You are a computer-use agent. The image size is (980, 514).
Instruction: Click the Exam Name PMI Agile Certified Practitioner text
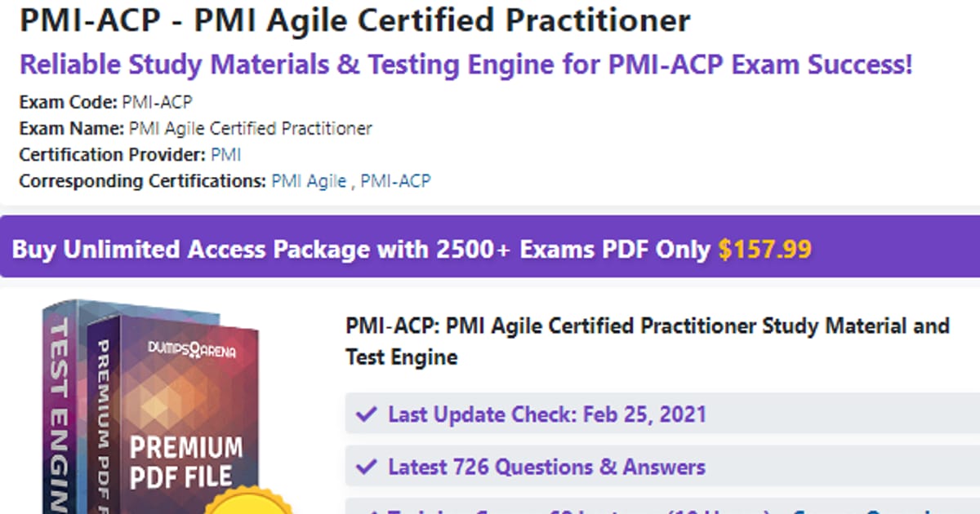coord(250,128)
